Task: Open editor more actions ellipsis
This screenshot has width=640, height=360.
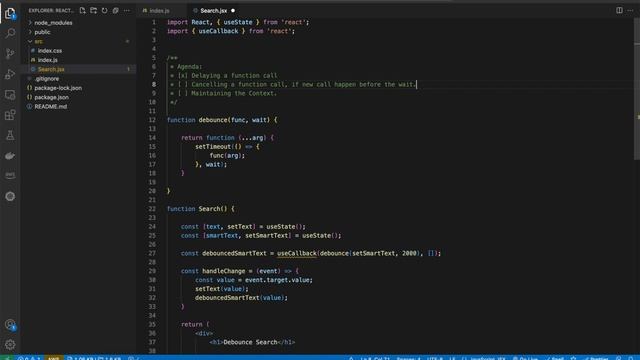Action: tap(630, 10)
